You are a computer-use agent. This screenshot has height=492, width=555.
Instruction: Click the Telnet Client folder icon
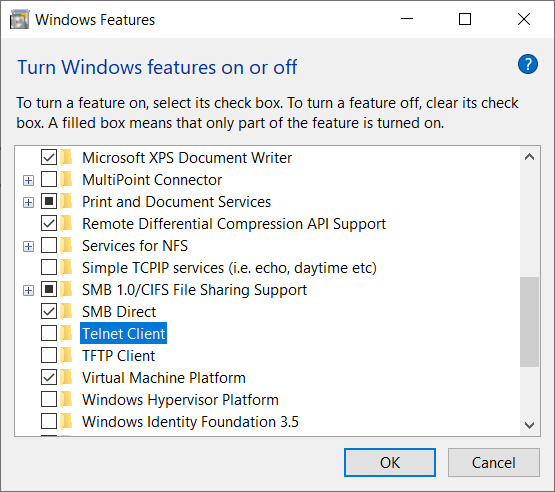click(x=66, y=333)
